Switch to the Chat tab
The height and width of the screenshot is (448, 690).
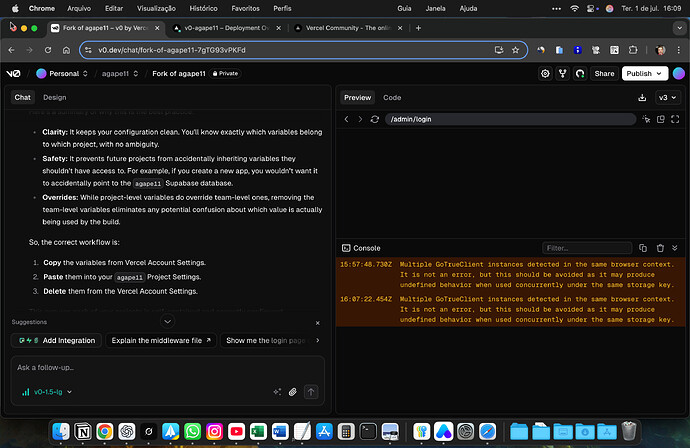(x=22, y=97)
